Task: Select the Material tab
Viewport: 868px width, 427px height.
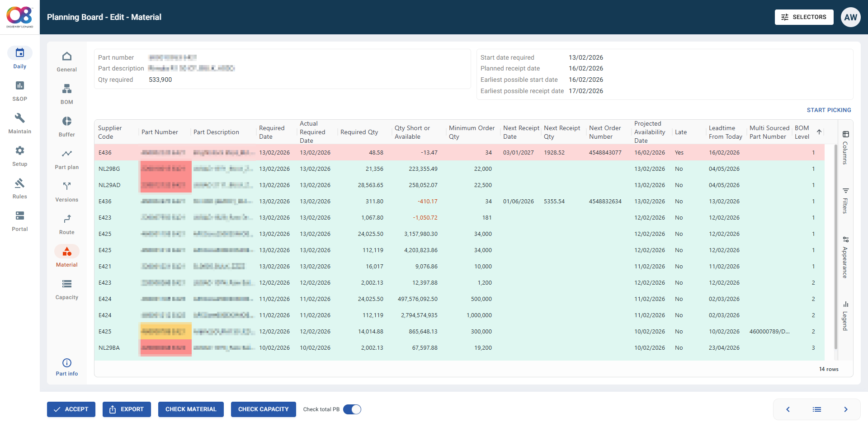Action: pos(67,257)
